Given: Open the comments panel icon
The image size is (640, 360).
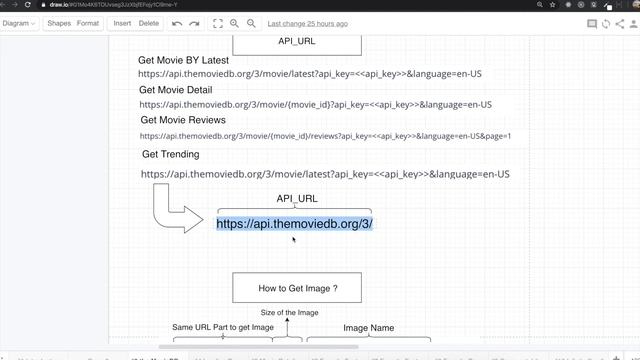Looking at the screenshot, I should pyautogui.click(x=592, y=24).
